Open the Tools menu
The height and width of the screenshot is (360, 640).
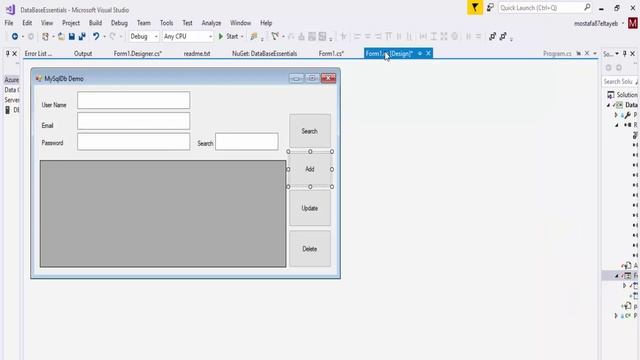[x=167, y=23]
